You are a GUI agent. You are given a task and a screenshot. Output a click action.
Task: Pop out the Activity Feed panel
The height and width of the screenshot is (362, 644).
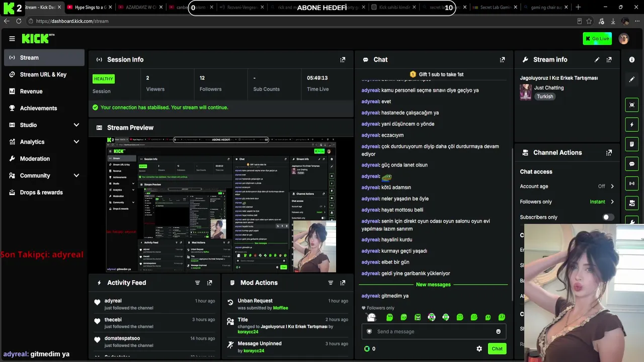point(209,283)
